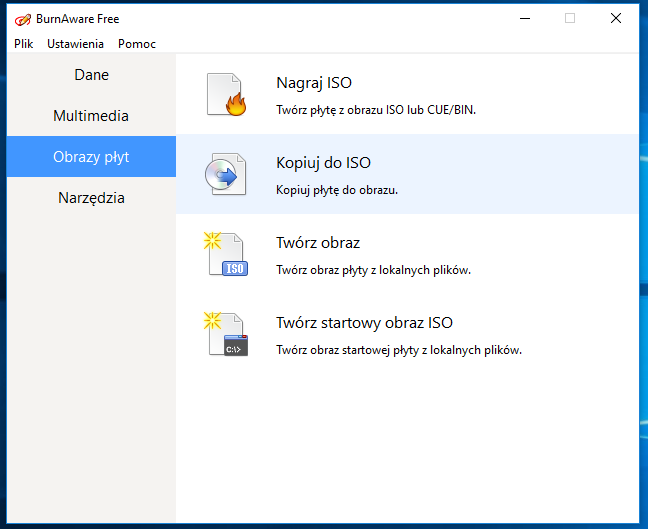Launch Twórz startowy obraz ISO title
648x529 pixels.
[364, 323]
